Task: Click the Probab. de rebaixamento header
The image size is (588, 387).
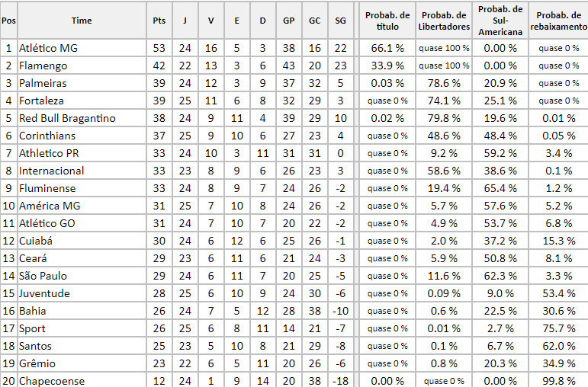Action: 559,21
